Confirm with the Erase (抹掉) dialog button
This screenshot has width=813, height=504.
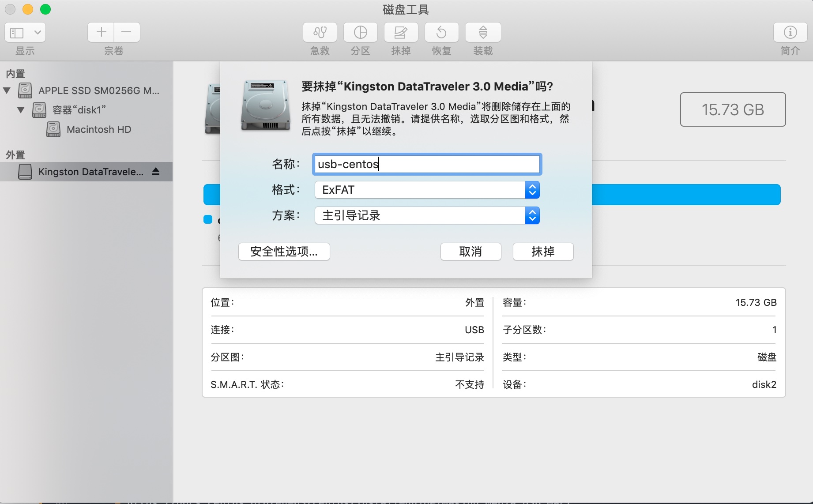(x=543, y=252)
